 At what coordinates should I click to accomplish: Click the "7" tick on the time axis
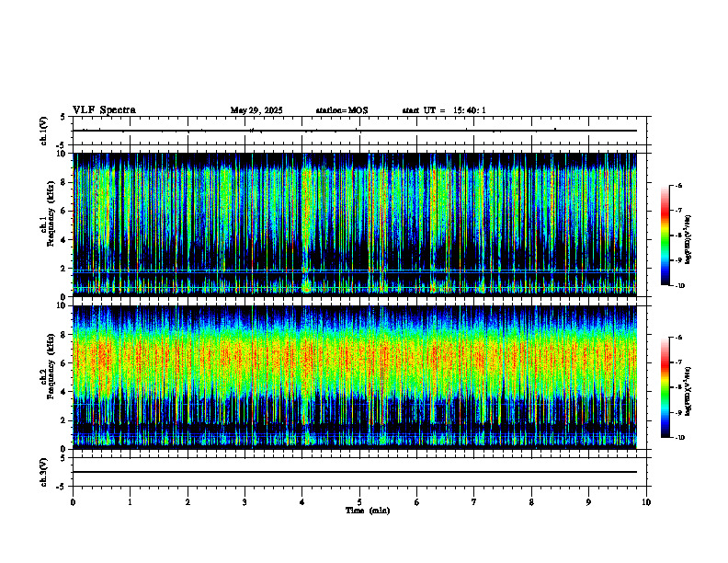[x=474, y=502]
